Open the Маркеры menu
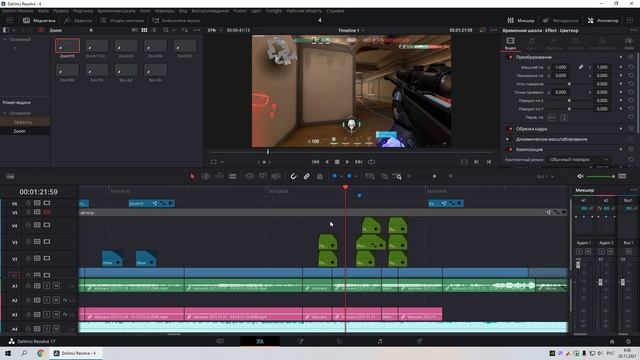Screen dimensions: 640x360 pos(164,11)
